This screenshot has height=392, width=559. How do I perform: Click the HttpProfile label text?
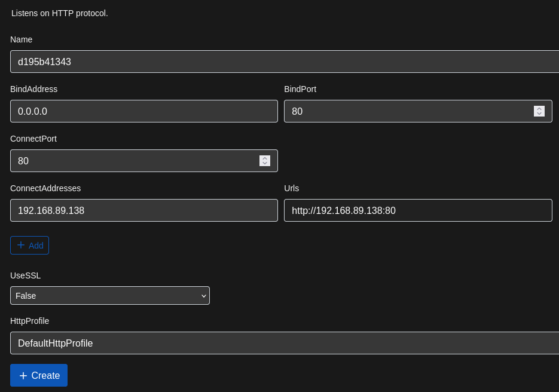[30, 321]
